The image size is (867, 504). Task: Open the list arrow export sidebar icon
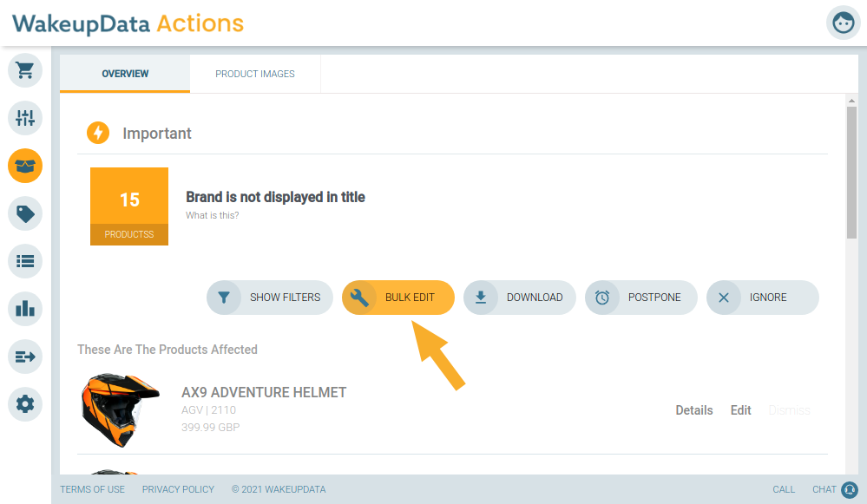pos(25,357)
